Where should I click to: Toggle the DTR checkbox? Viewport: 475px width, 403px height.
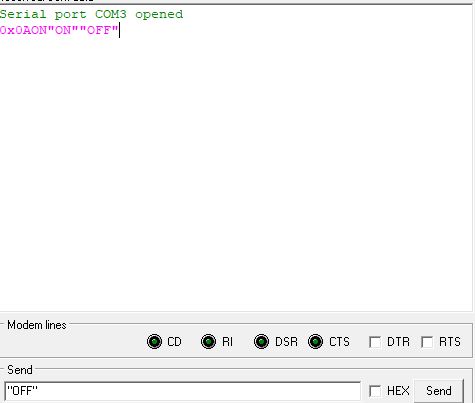coord(375,342)
